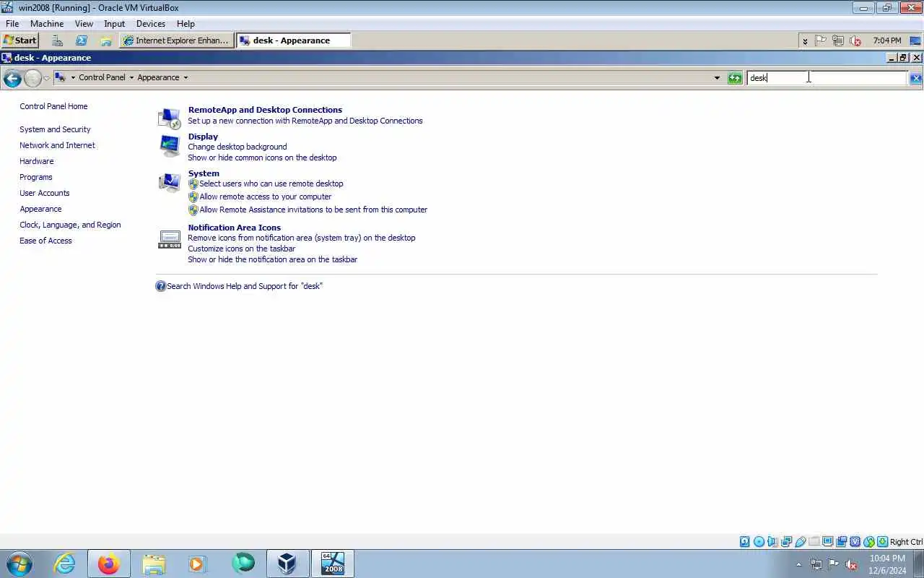Viewport: 924px width, 578px height.
Task: Open the System heading
Action: (204, 173)
